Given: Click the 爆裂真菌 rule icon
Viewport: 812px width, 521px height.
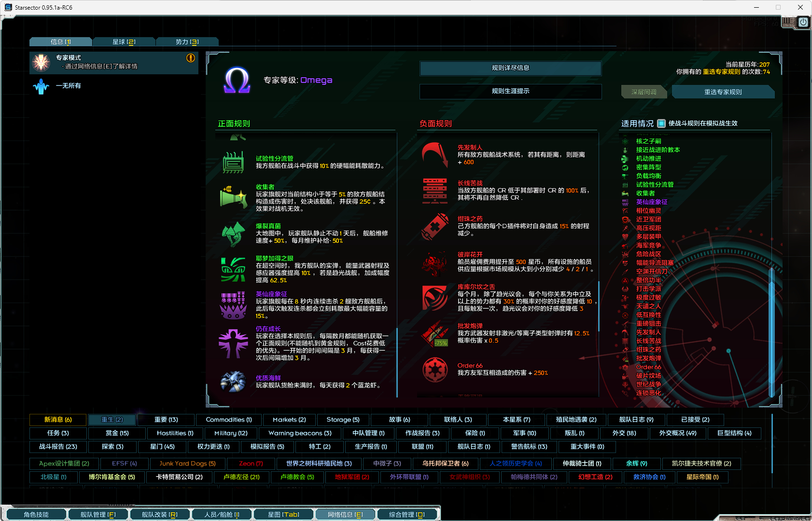Looking at the screenshot, I should [x=233, y=233].
